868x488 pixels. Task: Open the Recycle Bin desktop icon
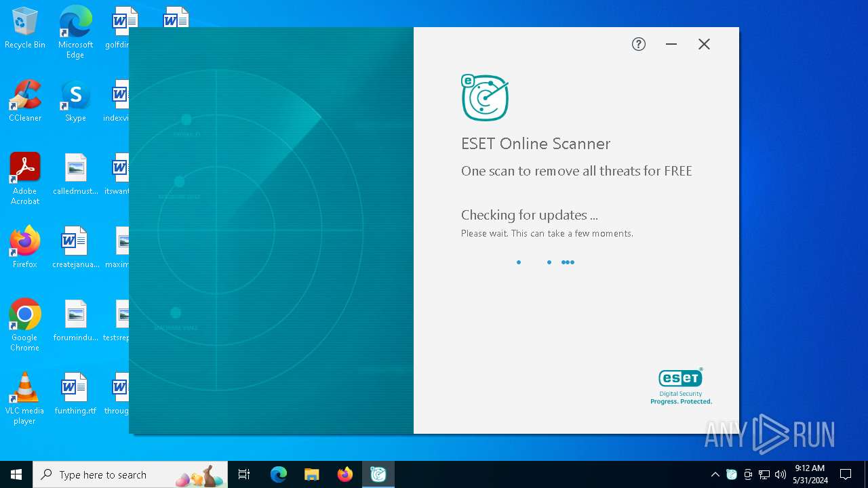(25, 28)
